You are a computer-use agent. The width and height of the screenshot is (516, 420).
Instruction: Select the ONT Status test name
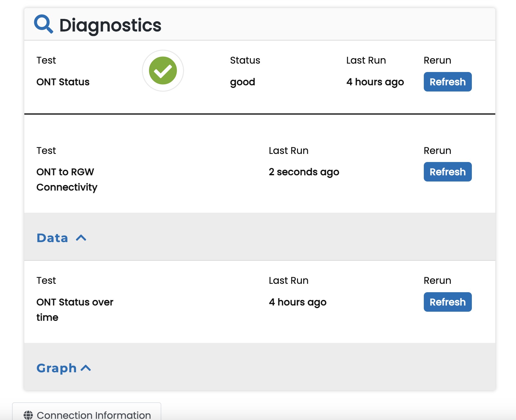pyautogui.click(x=63, y=82)
